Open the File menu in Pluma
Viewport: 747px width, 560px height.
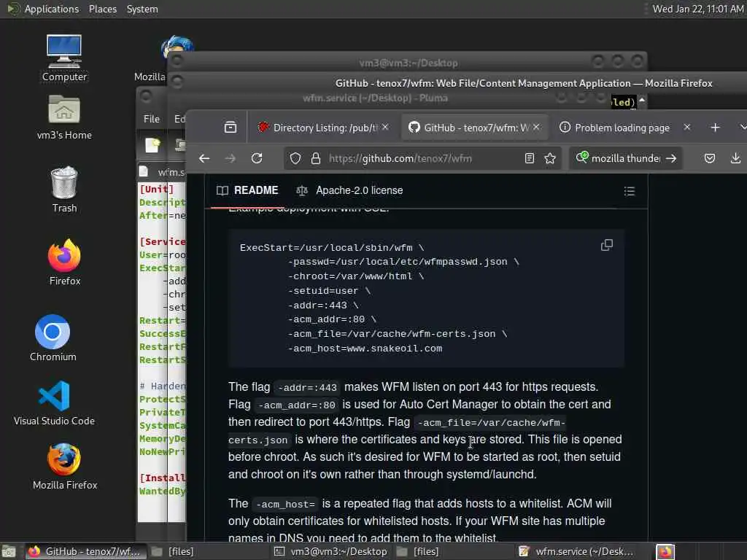point(152,119)
